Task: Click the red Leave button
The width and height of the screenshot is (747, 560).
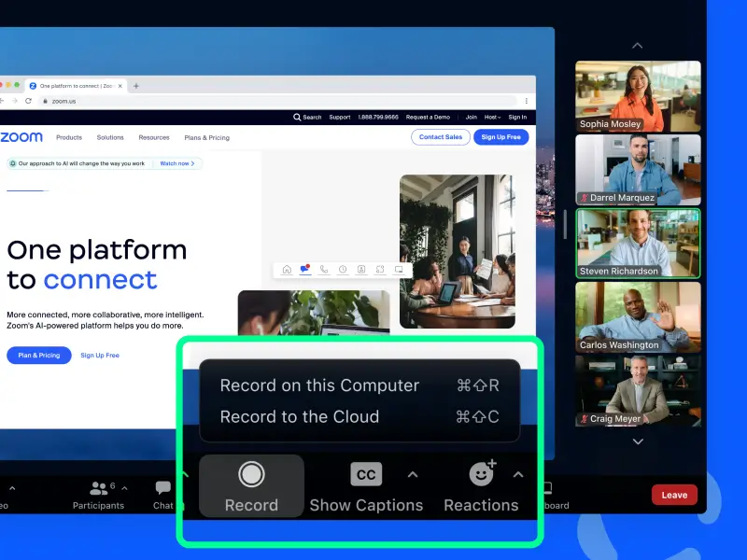Action: pyautogui.click(x=674, y=495)
